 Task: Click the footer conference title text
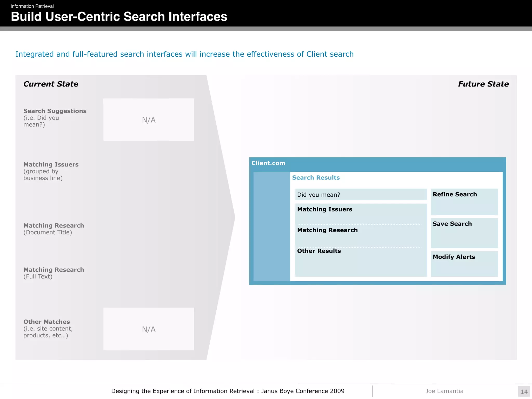coord(228,391)
